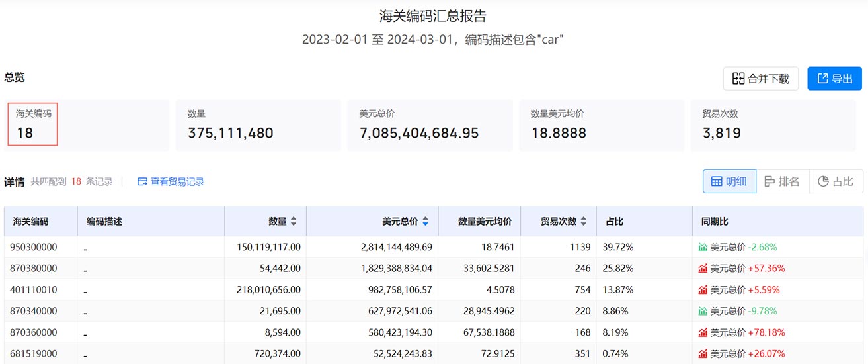868x364 pixels.
Task: Sort table by 数量 column arrows
Action: (294, 222)
